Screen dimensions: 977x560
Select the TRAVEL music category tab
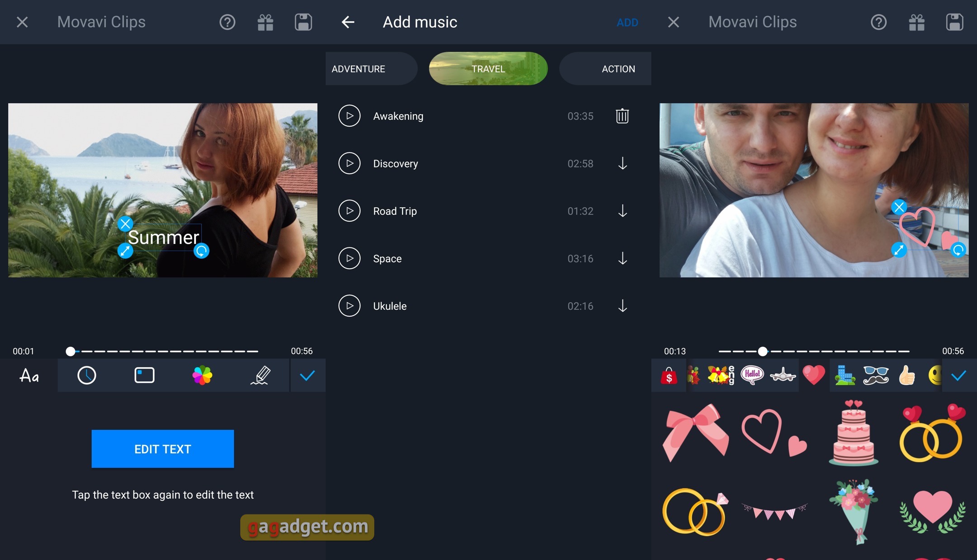click(488, 68)
